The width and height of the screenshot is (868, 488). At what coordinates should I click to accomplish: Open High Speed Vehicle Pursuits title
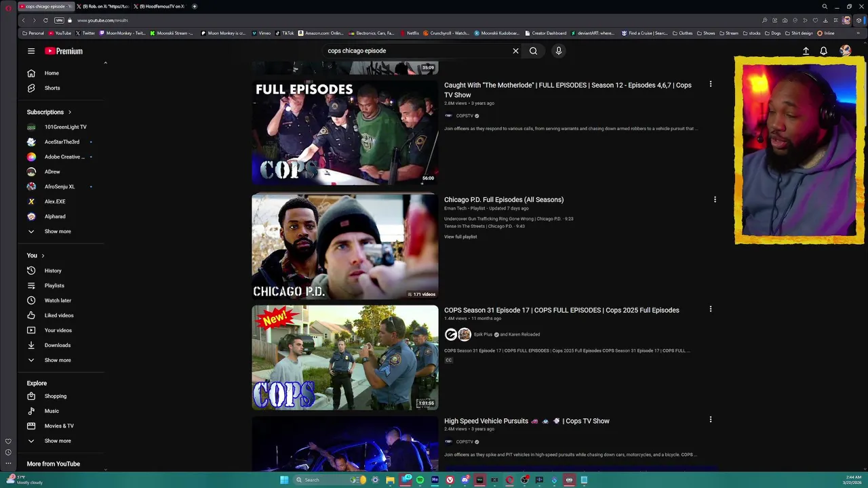(527, 421)
